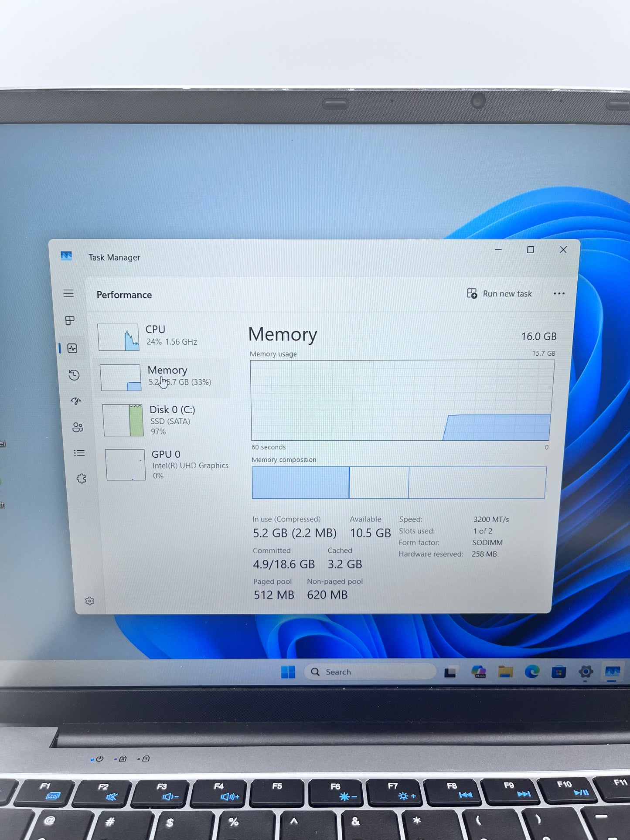Open Microsoft Store from taskbar
Image resolution: width=630 pixels, height=840 pixels.
pos(558,672)
